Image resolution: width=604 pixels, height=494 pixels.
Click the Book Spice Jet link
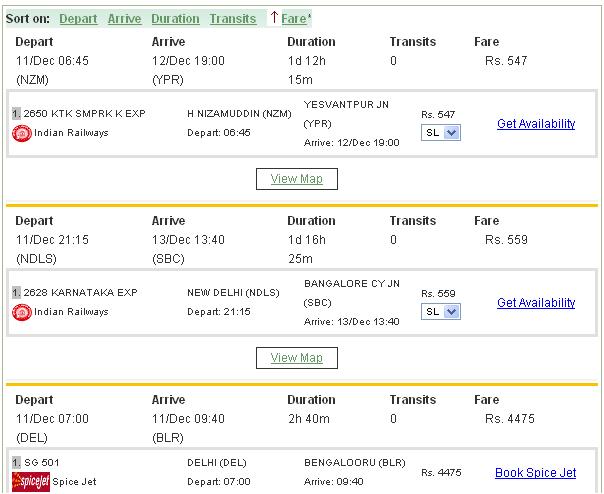535,473
